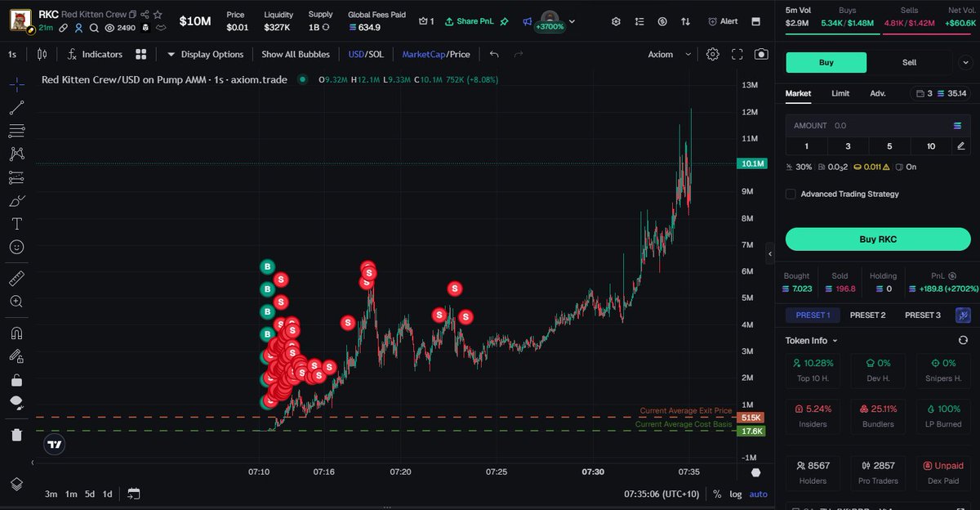Toggle lock all drawing tools
The width and height of the screenshot is (980, 510).
pyautogui.click(x=16, y=379)
